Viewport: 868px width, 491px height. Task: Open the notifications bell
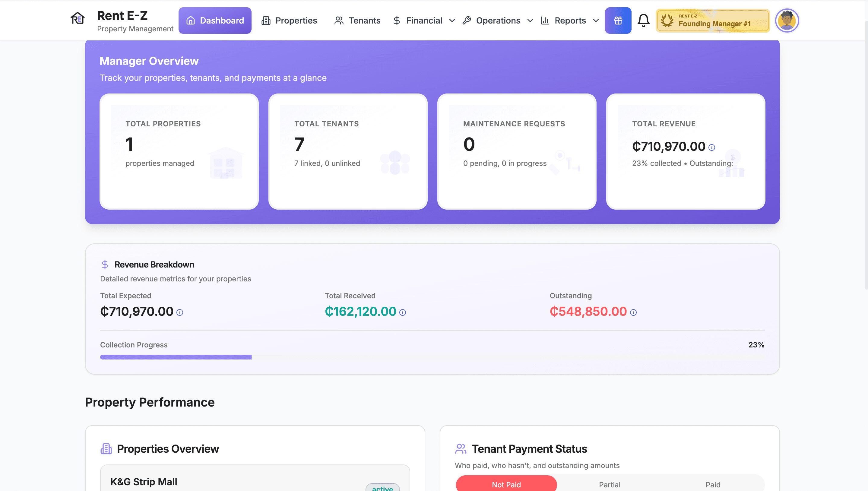click(643, 21)
